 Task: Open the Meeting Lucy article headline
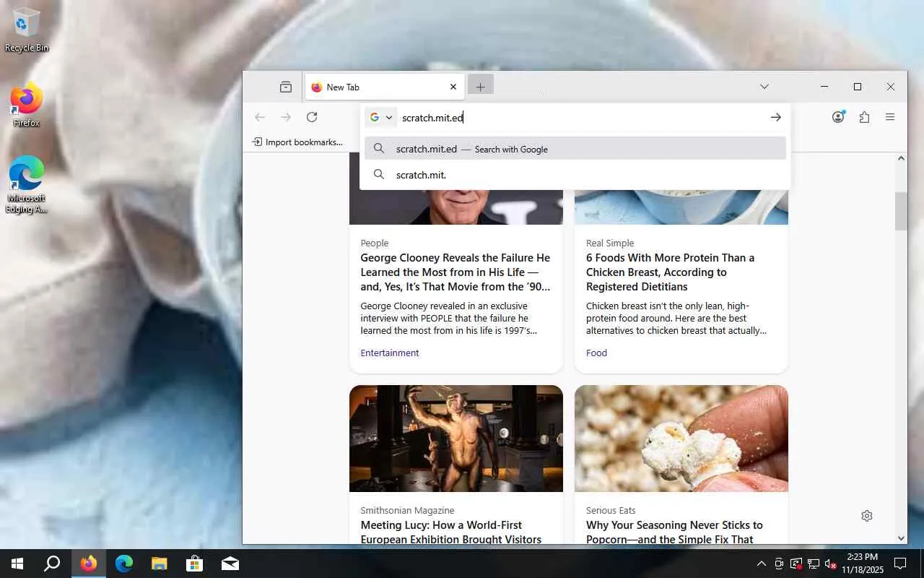click(451, 532)
